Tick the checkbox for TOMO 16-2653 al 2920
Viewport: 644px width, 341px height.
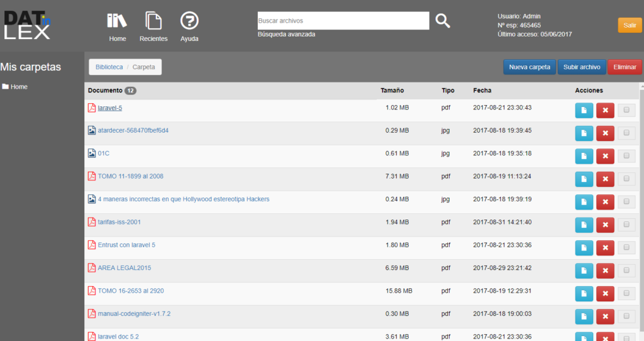626,293
